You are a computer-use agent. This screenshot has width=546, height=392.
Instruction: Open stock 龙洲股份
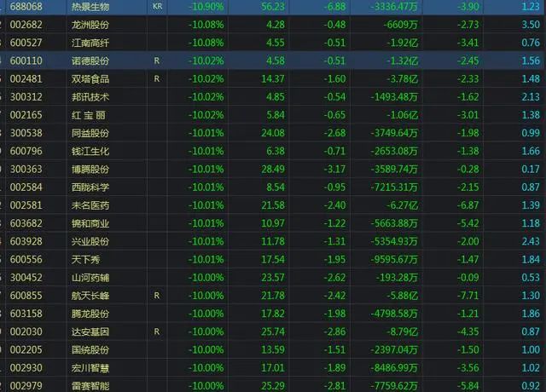(x=90, y=25)
